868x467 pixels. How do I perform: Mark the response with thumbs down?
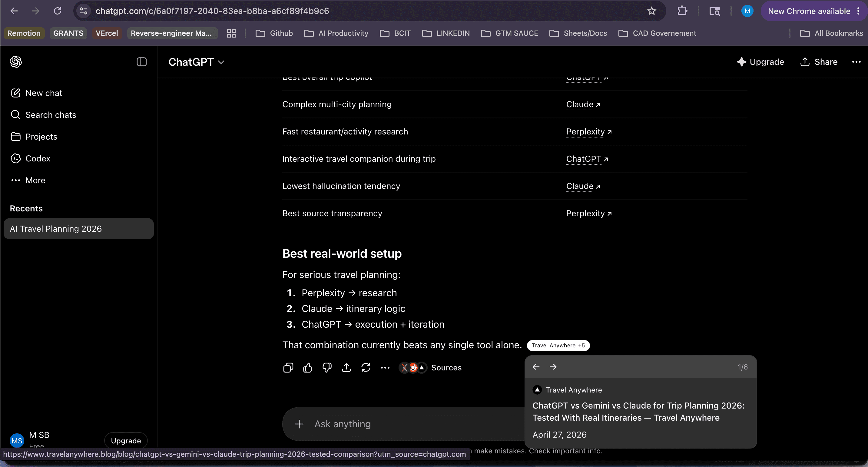point(327,368)
